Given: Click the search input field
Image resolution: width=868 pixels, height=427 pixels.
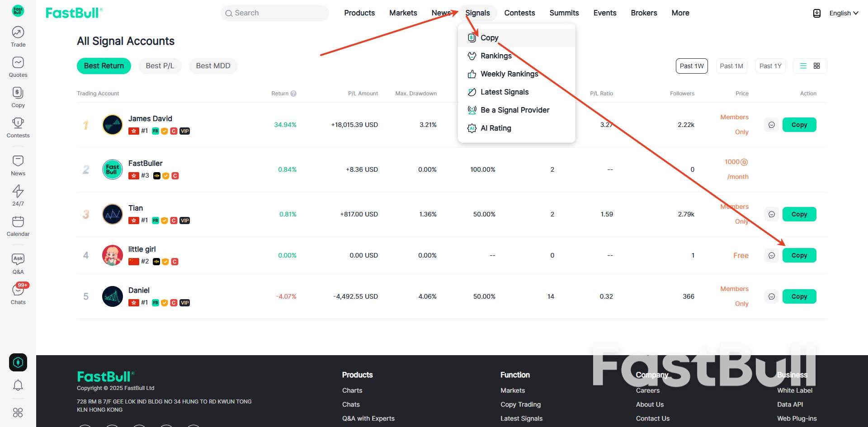Looking at the screenshot, I should [x=274, y=13].
